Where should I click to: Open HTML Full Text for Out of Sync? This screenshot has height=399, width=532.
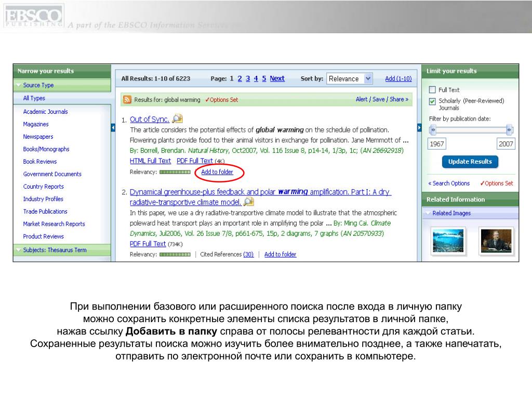click(150, 161)
